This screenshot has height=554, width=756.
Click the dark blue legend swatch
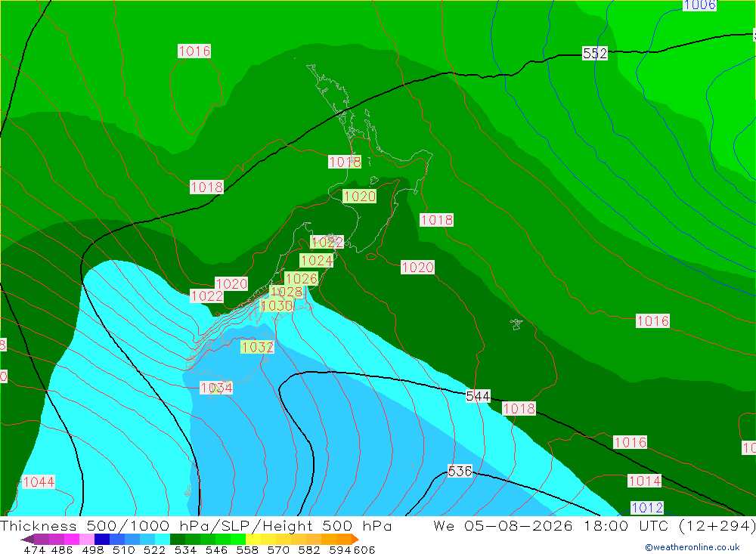pyautogui.click(x=102, y=539)
